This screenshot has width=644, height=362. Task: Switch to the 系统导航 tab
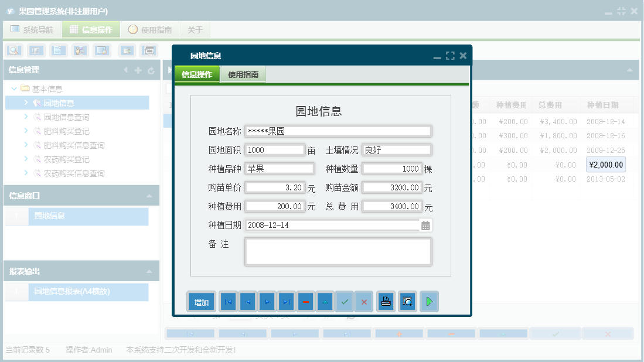[x=32, y=29]
